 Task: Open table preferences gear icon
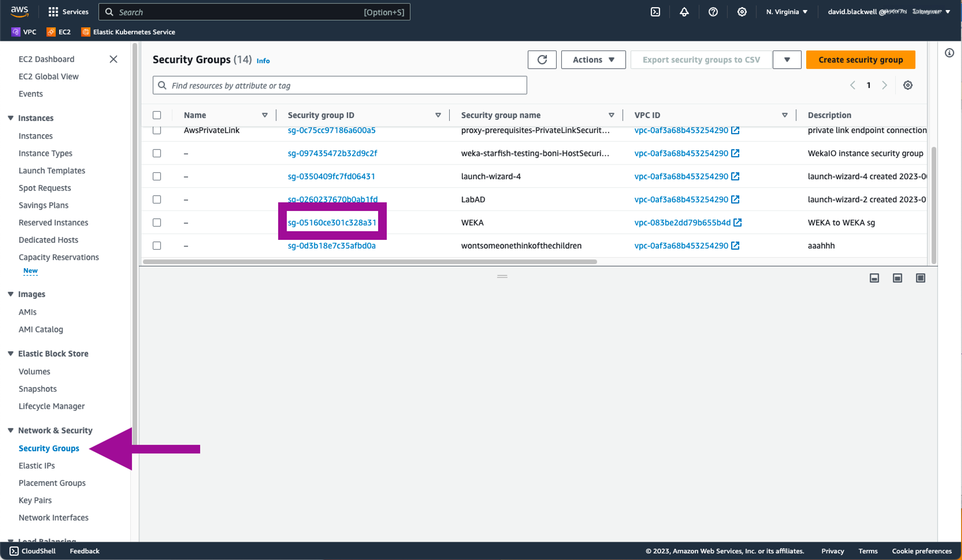coord(908,85)
